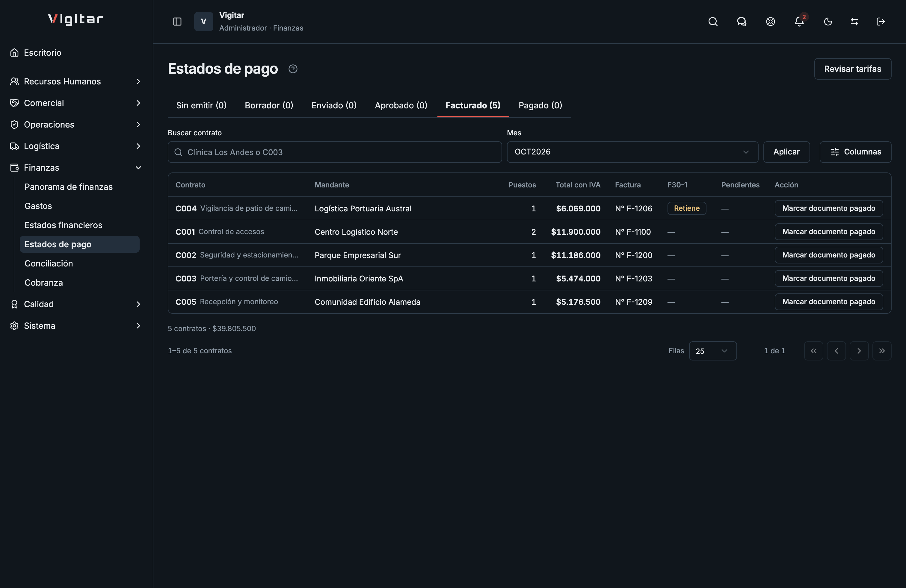
Task: Open Conciliación in the Finanzas submenu
Action: tap(80, 263)
